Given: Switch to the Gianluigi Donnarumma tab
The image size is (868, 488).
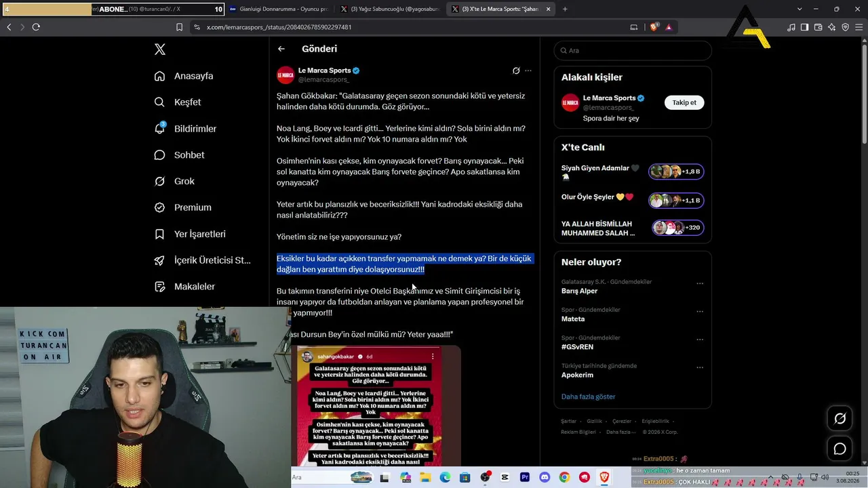Looking at the screenshot, I should tap(278, 9).
